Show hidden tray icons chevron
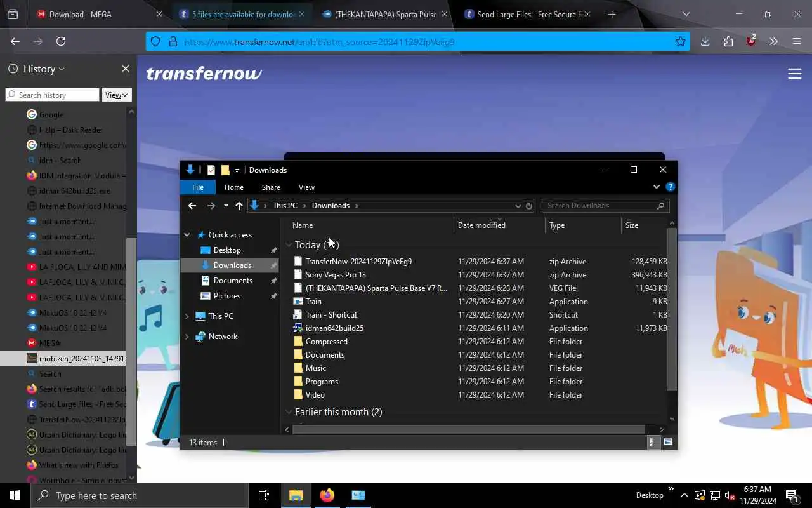 pyautogui.click(x=684, y=496)
